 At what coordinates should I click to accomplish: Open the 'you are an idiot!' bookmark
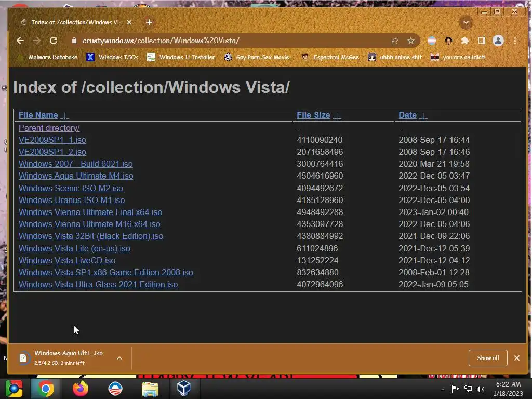pyautogui.click(x=458, y=57)
